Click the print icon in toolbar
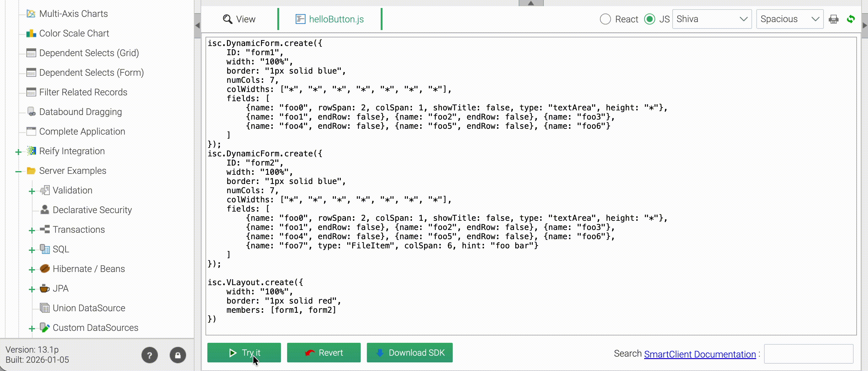This screenshot has height=371, width=868. (833, 19)
